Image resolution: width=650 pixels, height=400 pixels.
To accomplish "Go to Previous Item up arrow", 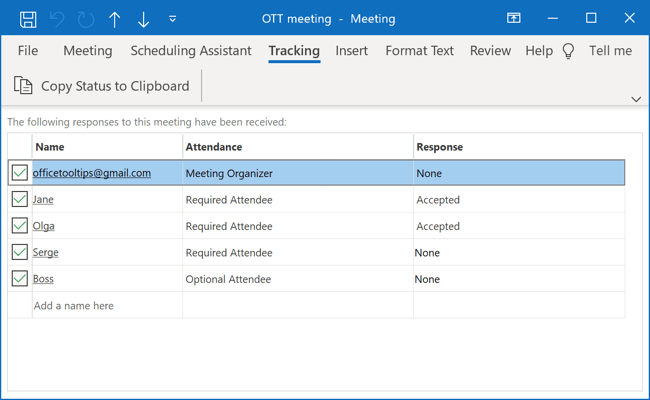I will pyautogui.click(x=114, y=19).
